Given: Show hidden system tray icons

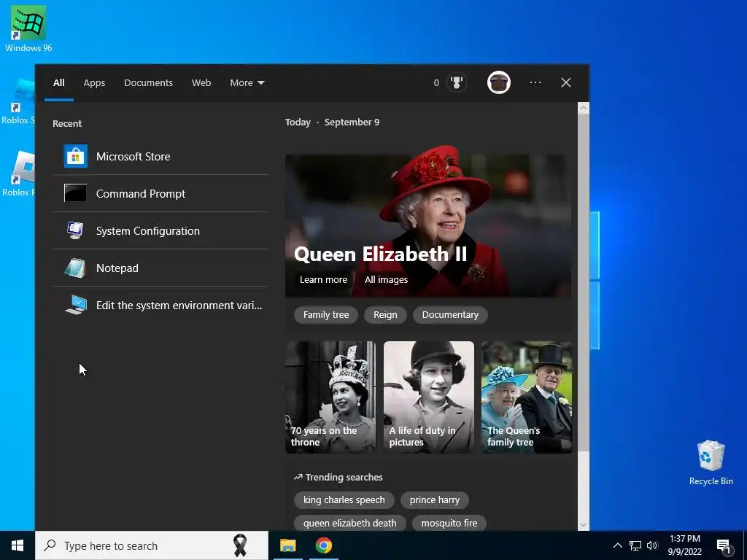Looking at the screenshot, I should point(617,545).
